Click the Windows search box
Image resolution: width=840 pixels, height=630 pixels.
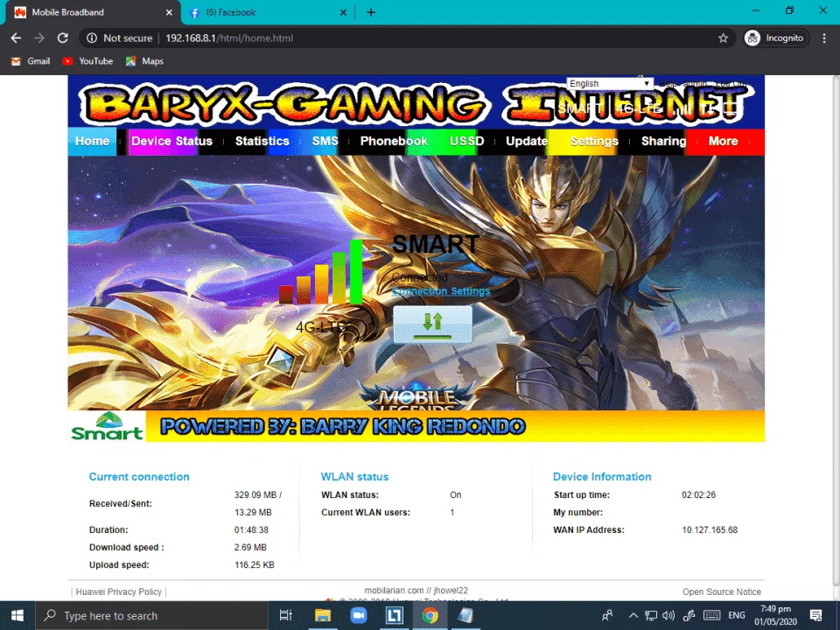[151, 615]
